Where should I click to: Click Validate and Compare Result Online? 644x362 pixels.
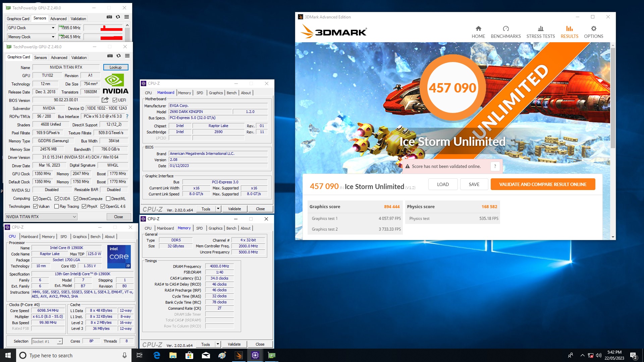543,184
